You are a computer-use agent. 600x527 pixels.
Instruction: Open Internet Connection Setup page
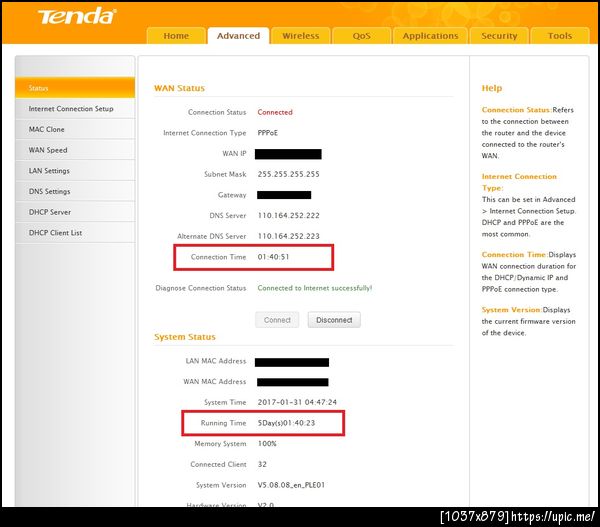point(75,109)
